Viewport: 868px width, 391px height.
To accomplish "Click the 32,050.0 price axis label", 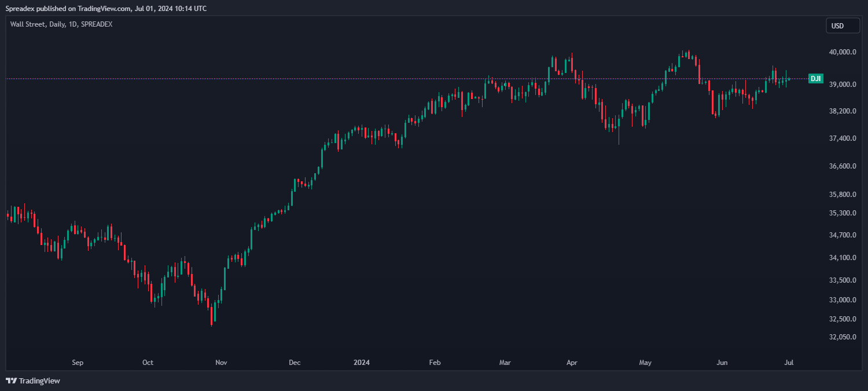I will 843,337.
